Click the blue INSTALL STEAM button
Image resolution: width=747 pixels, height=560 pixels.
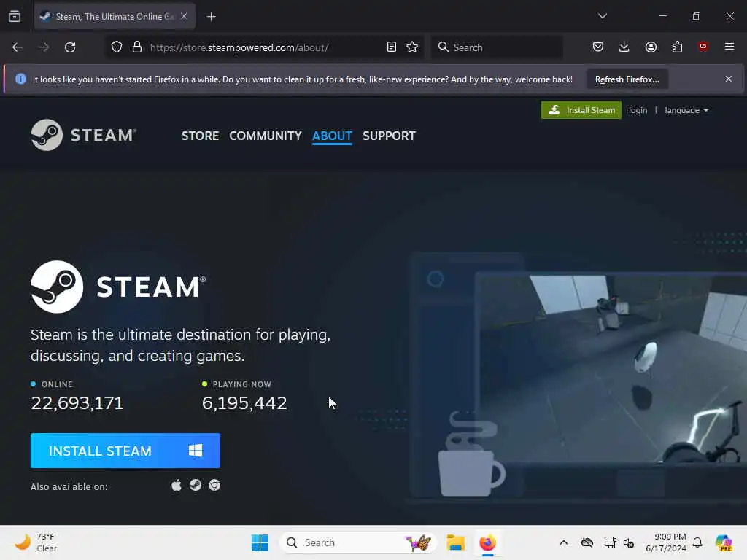point(125,451)
